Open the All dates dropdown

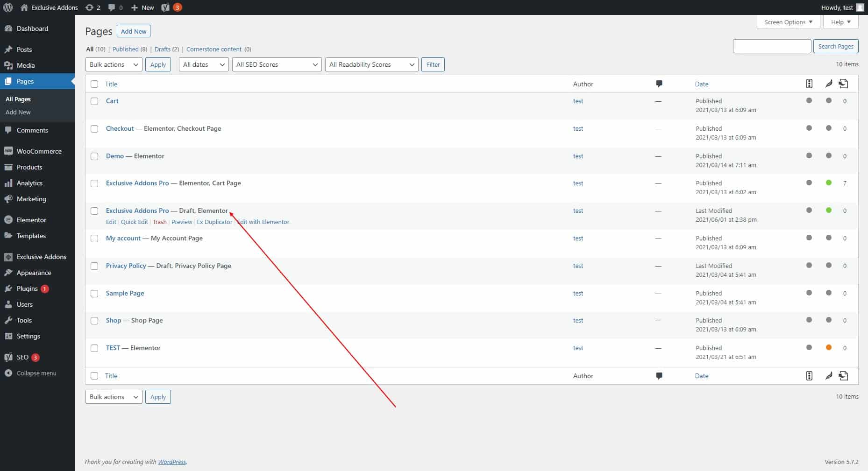[x=204, y=64]
